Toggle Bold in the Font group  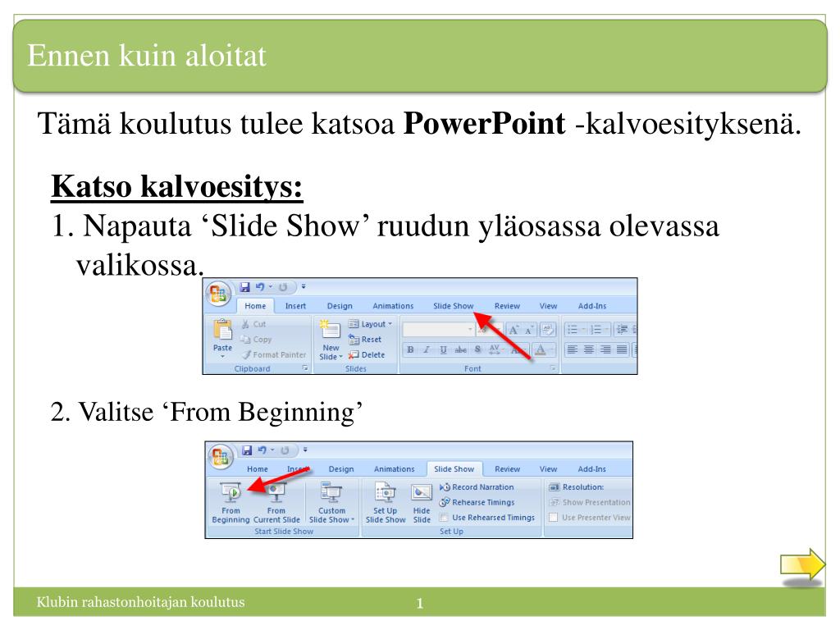(410, 349)
